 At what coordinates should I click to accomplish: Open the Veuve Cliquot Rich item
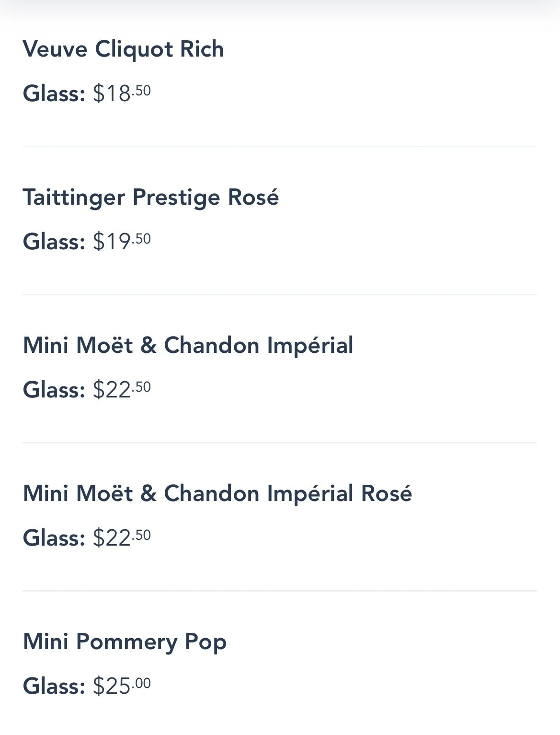point(123,49)
